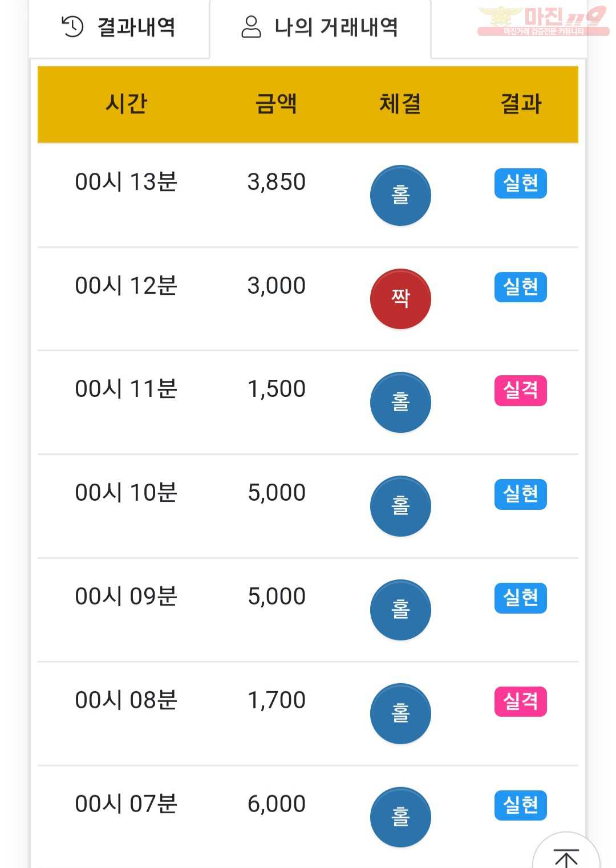Select the 3,850 amount cell
The image size is (616, 868).
(276, 182)
